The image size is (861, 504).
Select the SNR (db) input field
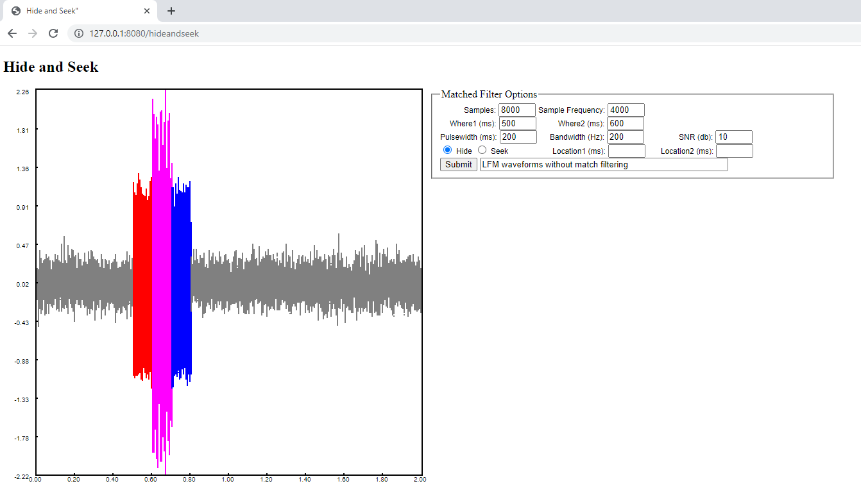coord(733,137)
